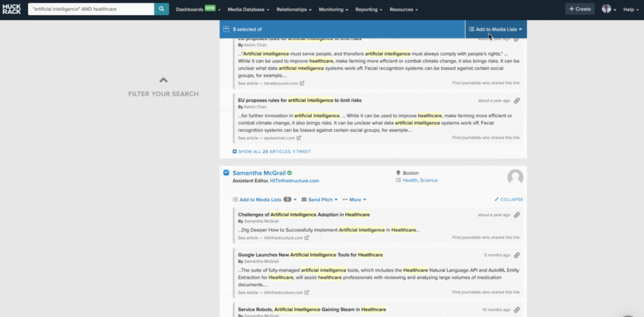
Task: Open the Dashboards menu
Action: point(198,9)
